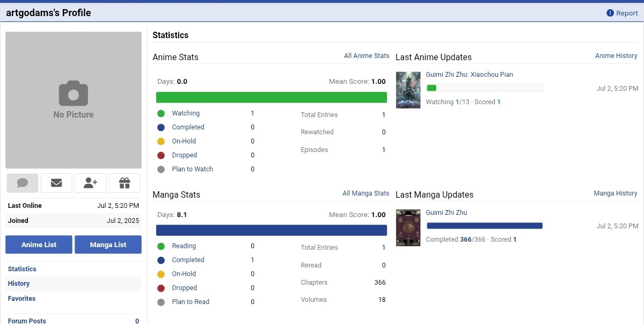
Task: Click the Guimi Zhi Zhu: Xiaochou Pian thumbnail
Action: 408,90
